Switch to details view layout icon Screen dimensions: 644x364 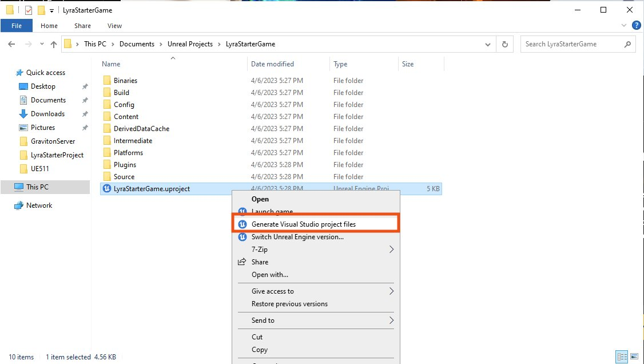[622, 357]
